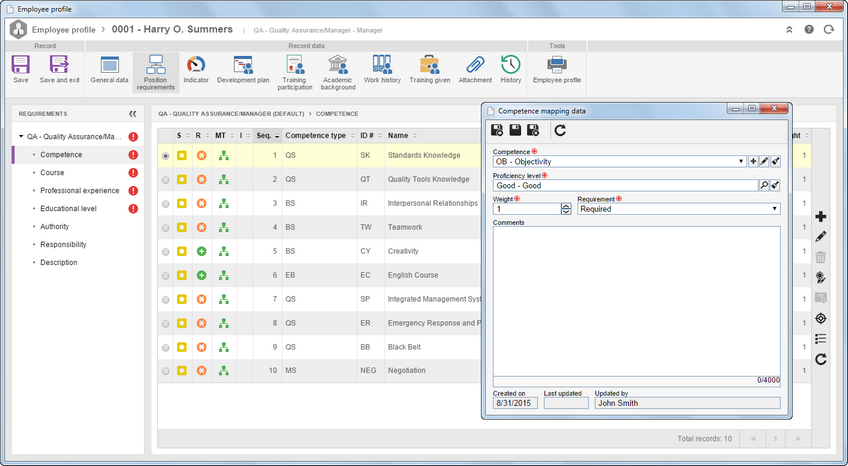The height and width of the screenshot is (466, 848).
Task: Open Training participation records
Action: click(x=295, y=72)
